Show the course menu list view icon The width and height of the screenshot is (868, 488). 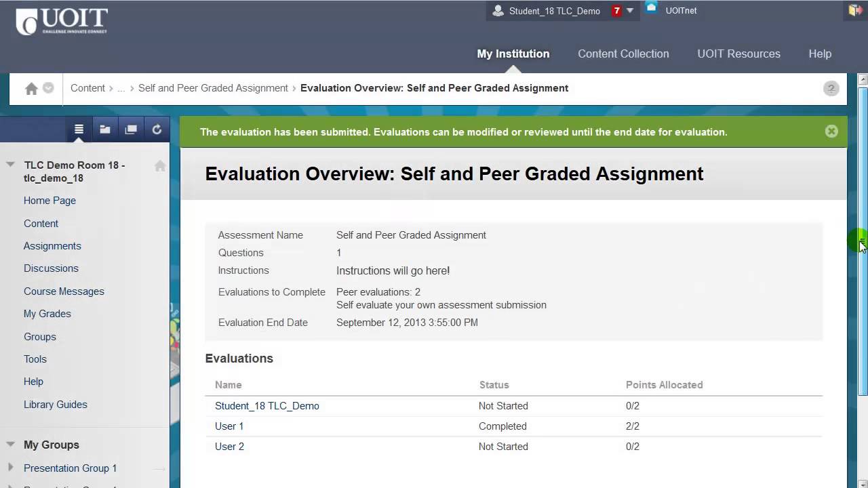pos(79,129)
